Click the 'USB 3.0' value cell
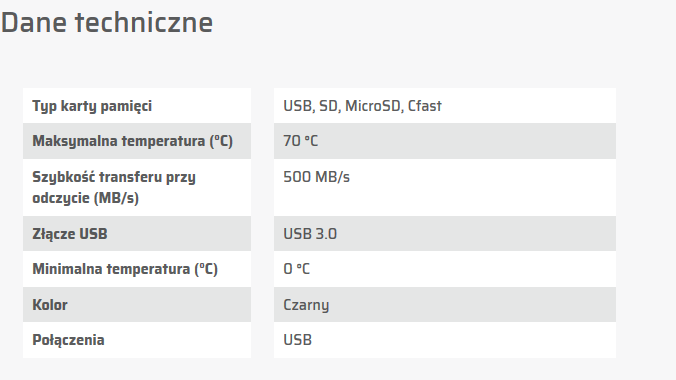This screenshot has width=676, height=380. pos(445,234)
